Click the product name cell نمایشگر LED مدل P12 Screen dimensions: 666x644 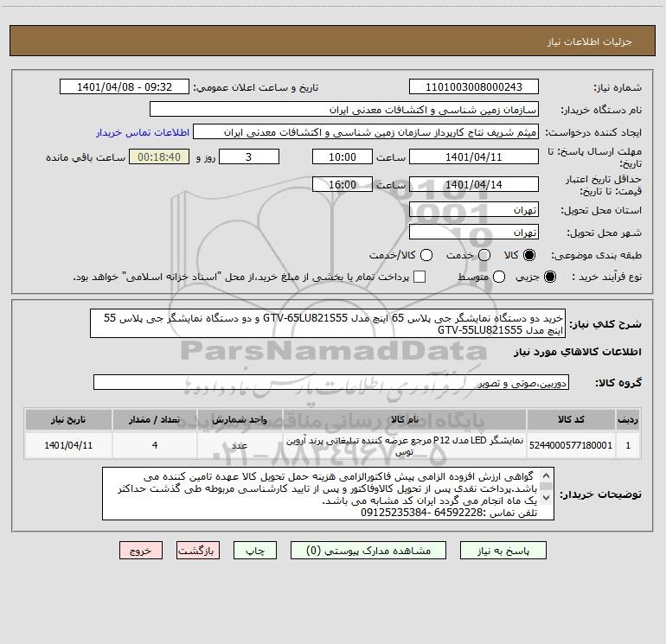pos(405,445)
